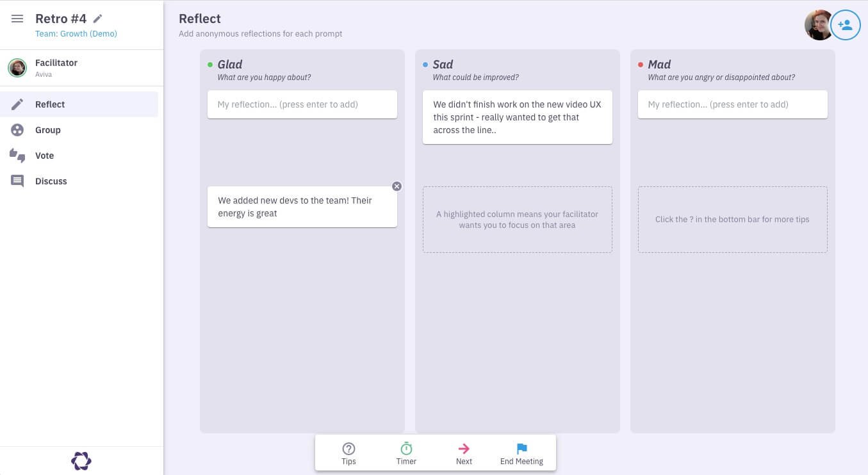Edit the video UX reflection in Sad

coord(517,117)
